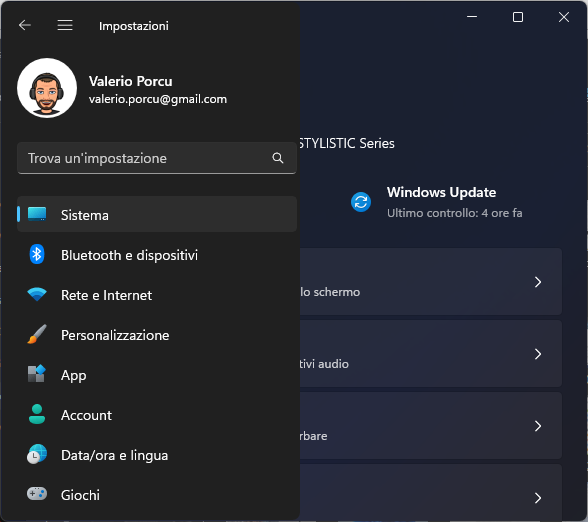Close the Impostazioni window
Viewport: 588px width, 522px height.
tap(564, 17)
